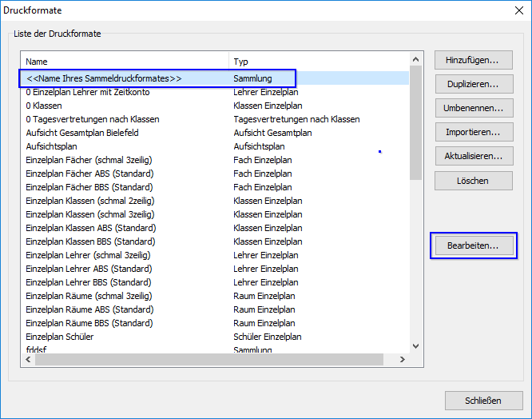
Task: Select the 'Aufsichtsplan' name entry
Action: coord(51,146)
